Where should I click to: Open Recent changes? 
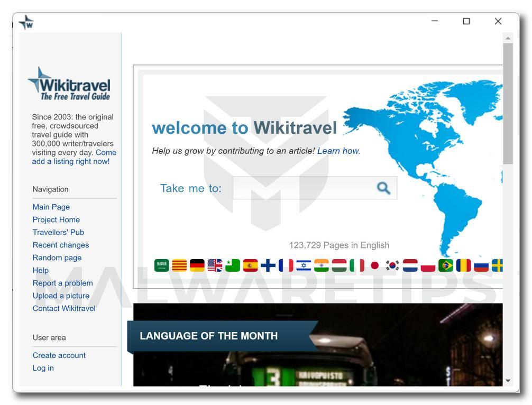60,245
